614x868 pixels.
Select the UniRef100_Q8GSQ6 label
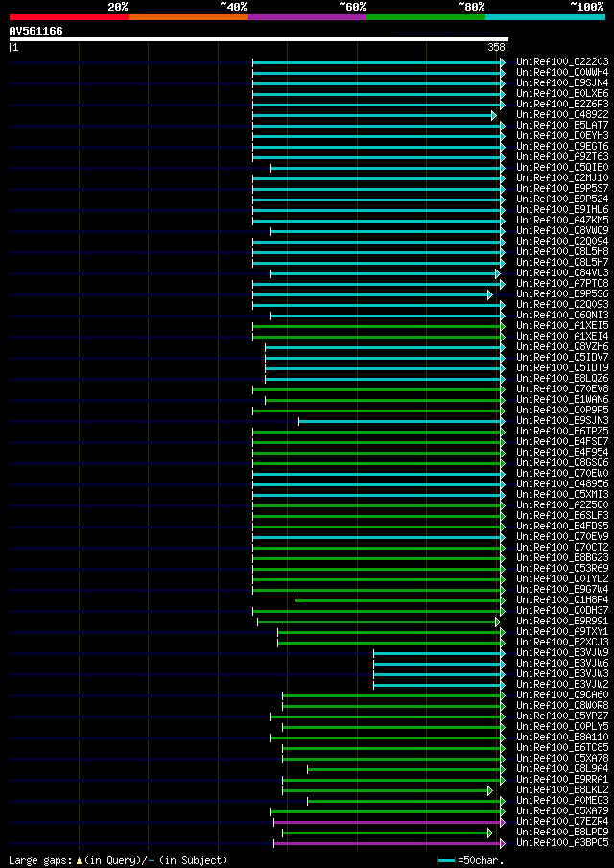coord(562,463)
